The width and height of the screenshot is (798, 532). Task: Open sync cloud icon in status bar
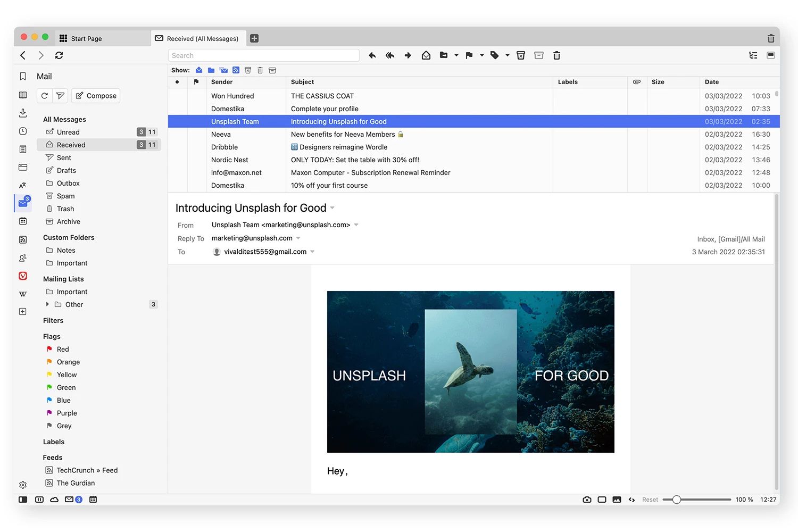pyautogui.click(x=54, y=500)
